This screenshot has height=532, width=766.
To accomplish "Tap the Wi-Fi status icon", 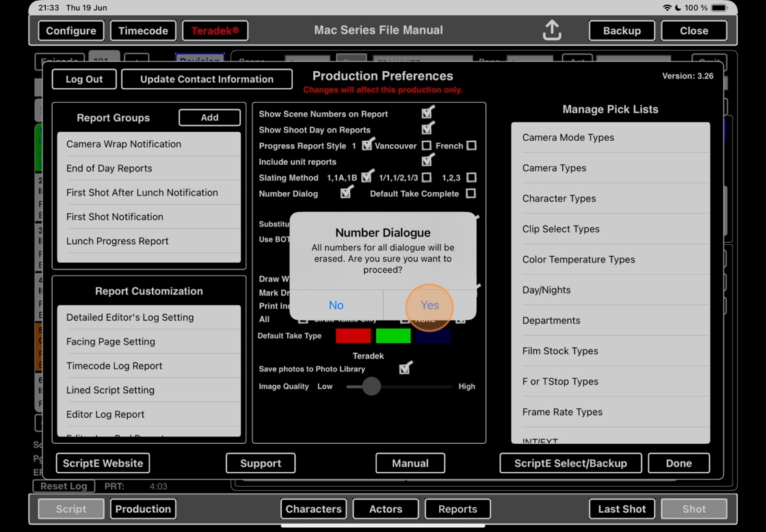I will (x=667, y=8).
